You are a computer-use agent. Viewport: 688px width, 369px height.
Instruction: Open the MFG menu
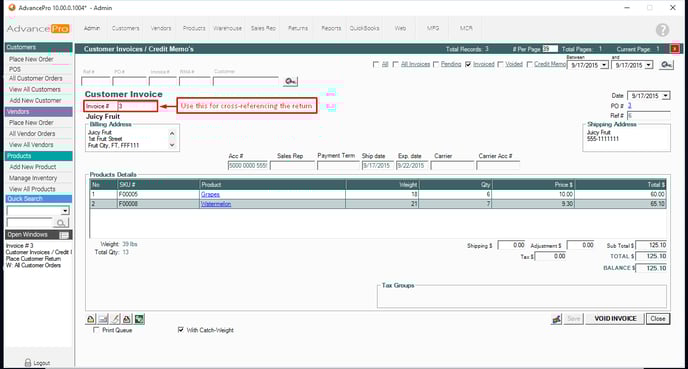pyautogui.click(x=433, y=28)
